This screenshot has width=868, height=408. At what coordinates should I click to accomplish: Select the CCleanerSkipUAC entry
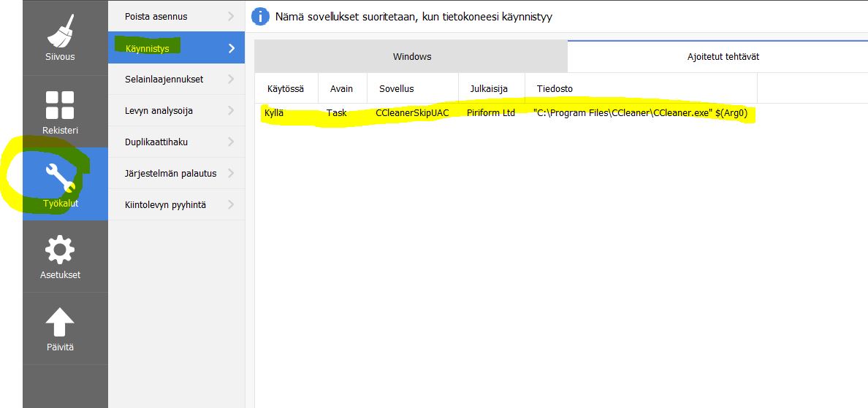(x=412, y=113)
